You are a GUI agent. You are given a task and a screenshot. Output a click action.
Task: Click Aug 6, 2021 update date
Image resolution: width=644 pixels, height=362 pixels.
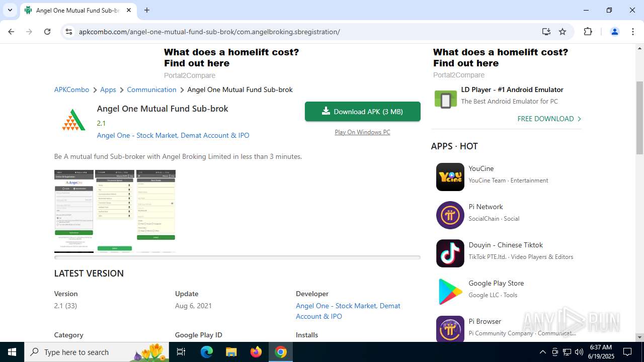193,306
